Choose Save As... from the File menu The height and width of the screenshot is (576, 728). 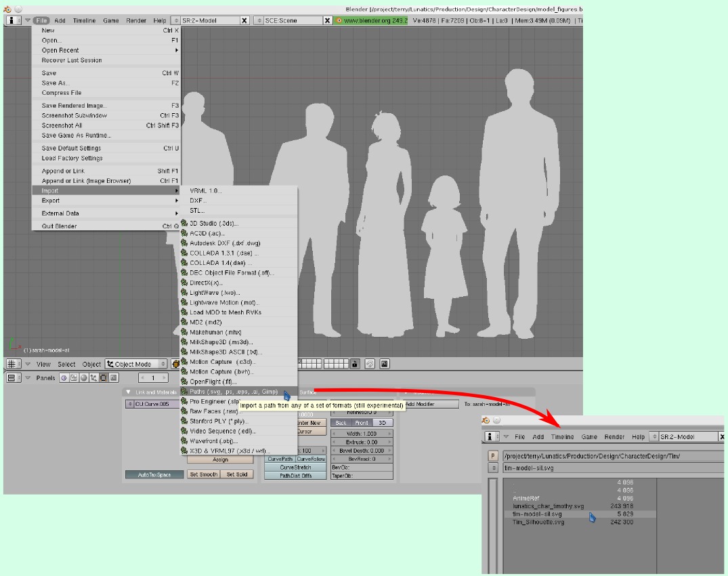click(106, 83)
